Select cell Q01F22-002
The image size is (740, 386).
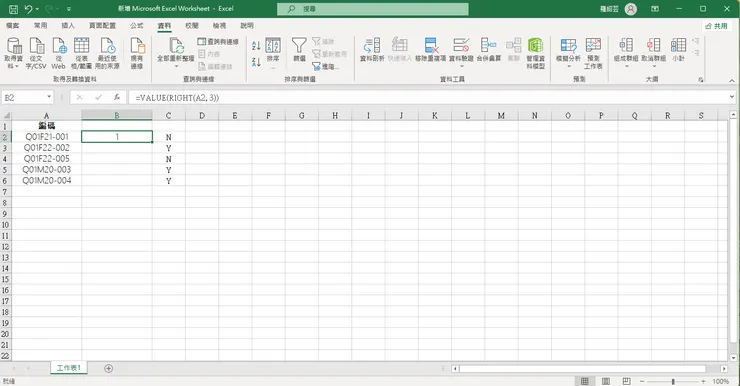coord(46,148)
